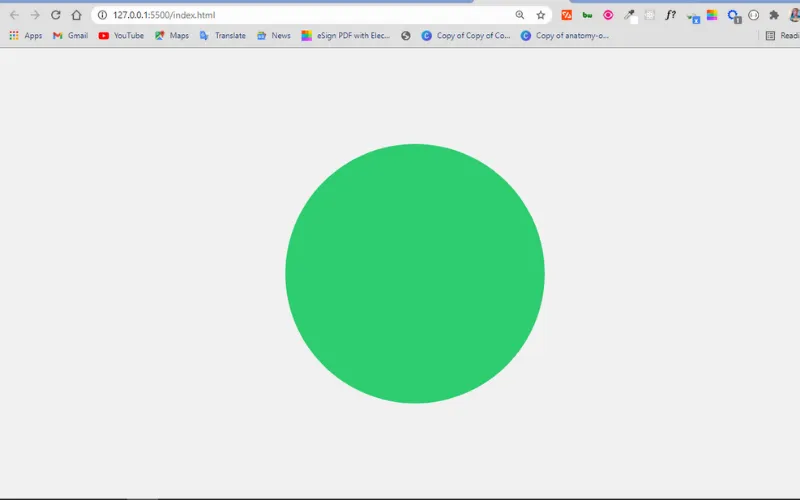Open the unlabeled globe bookmark
The image size is (800, 500).
click(x=406, y=36)
